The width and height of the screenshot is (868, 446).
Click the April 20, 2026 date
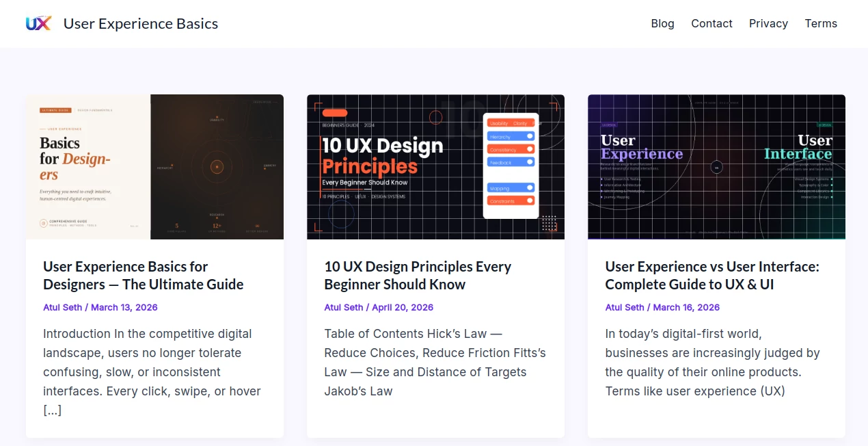(x=403, y=307)
